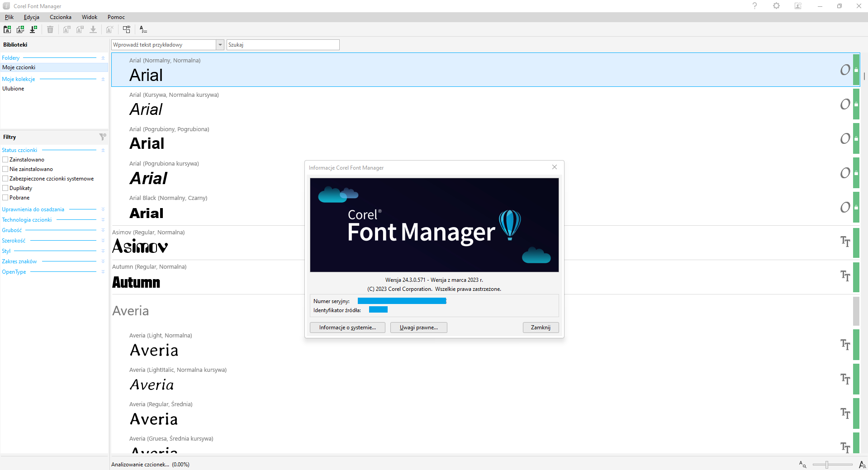The height and width of the screenshot is (470, 868).
Task: Click the filter funnel icon beside Filtry
Action: (103, 137)
